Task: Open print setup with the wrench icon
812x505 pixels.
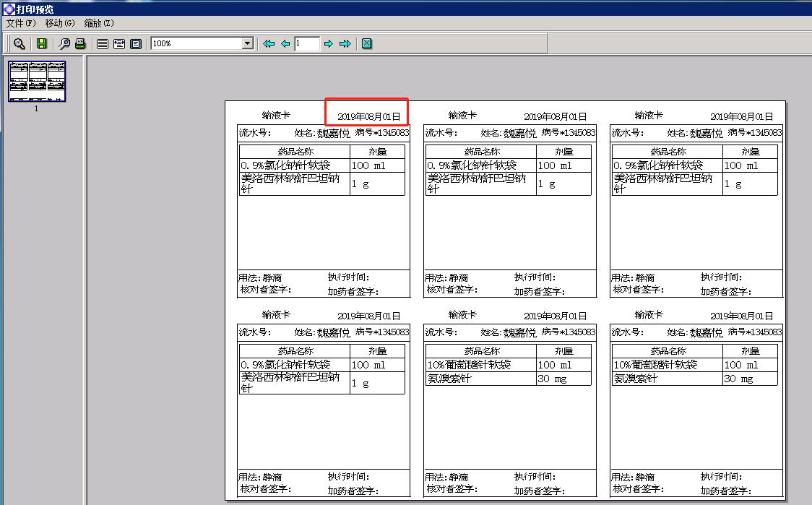Action: pyautogui.click(x=64, y=44)
